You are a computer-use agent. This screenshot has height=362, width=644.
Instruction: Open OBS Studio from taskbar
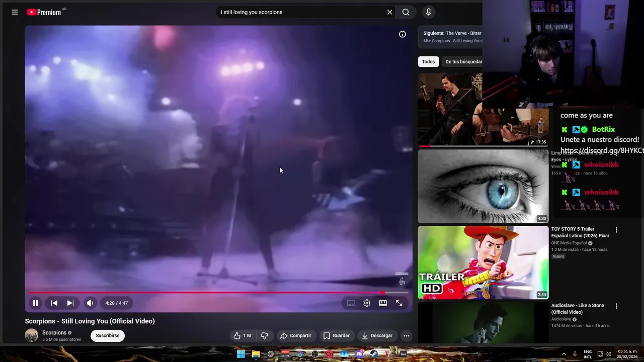click(x=315, y=354)
